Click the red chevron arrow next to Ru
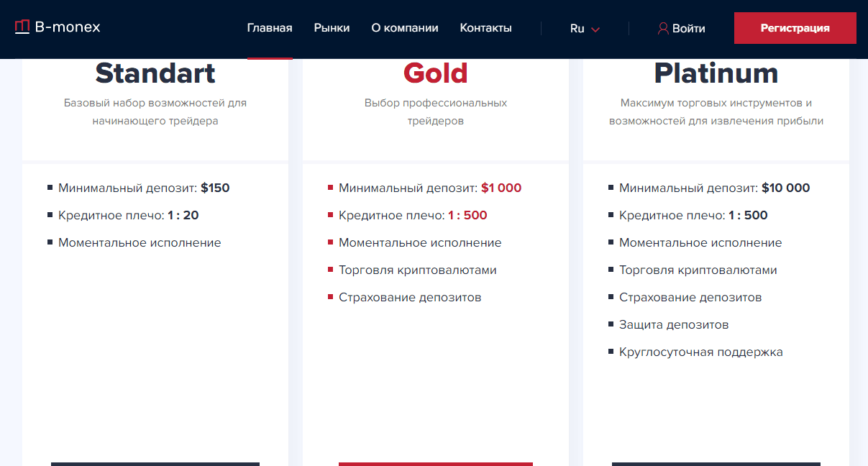The image size is (868, 466). [x=595, y=29]
